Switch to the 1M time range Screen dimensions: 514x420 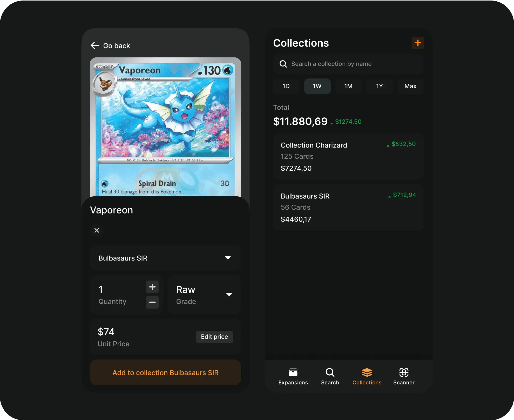point(348,86)
